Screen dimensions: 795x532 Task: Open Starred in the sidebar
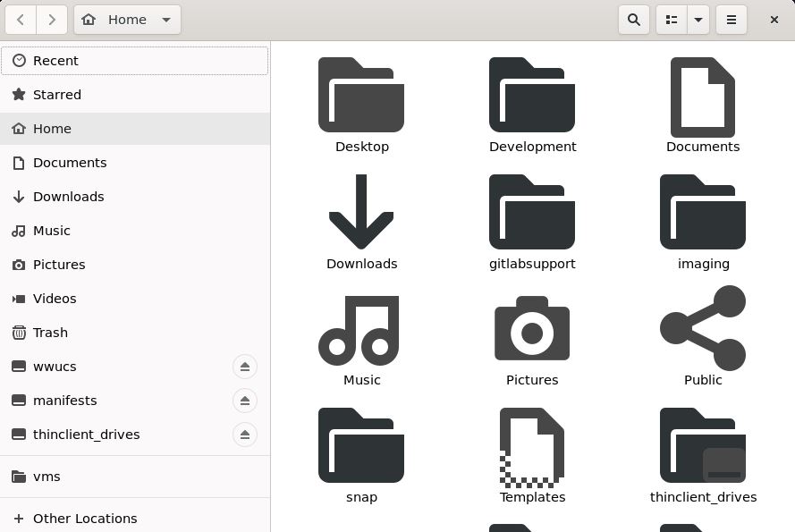135,95
